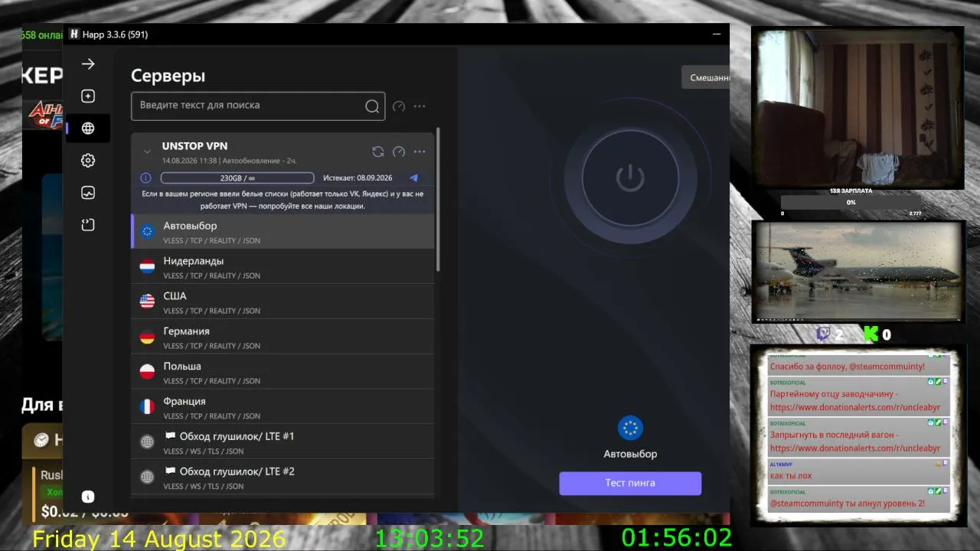Image resolution: width=980 pixels, height=551 pixels.
Task: Click the France flag icon
Action: pos(147,407)
